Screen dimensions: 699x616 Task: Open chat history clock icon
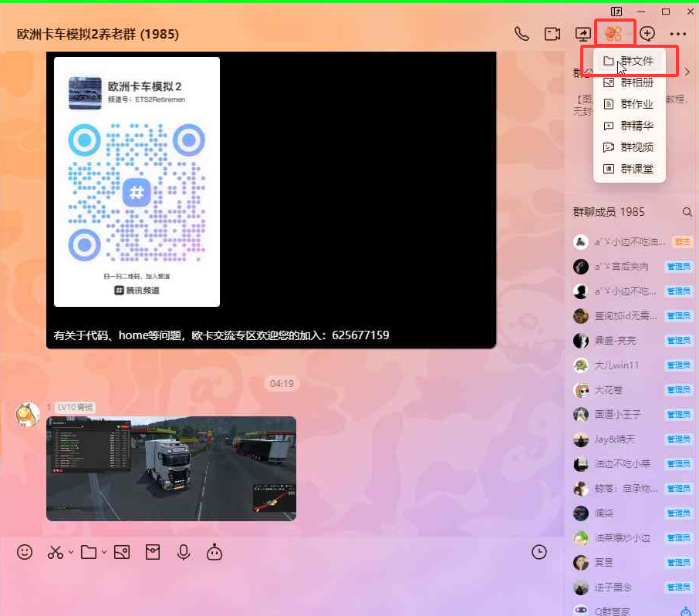tap(539, 552)
